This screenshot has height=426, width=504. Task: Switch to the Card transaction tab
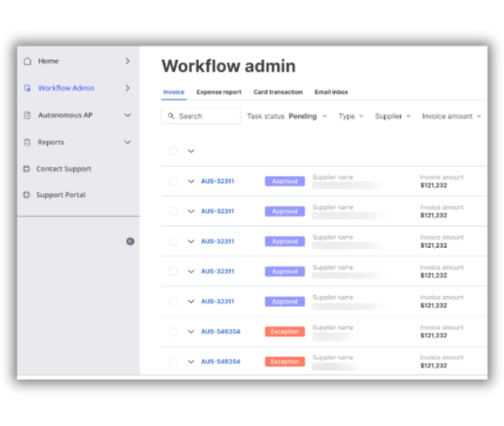point(278,92)
